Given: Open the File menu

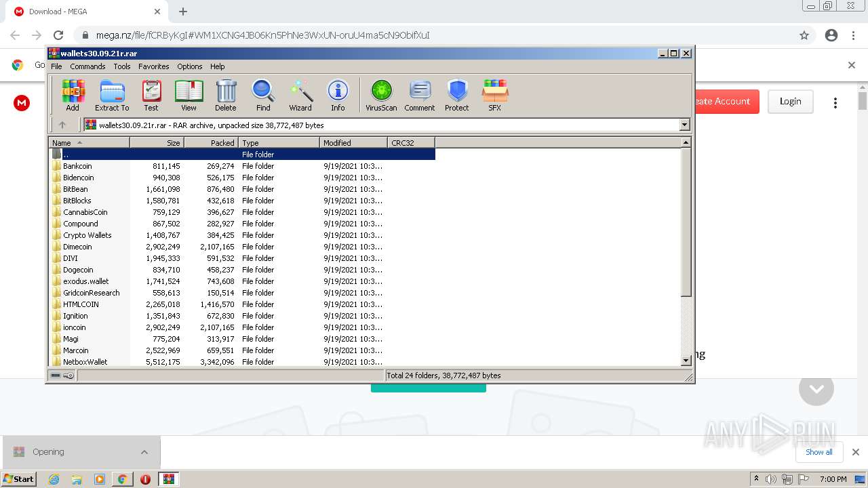Looking at the screenshot, I should point(56,66).
